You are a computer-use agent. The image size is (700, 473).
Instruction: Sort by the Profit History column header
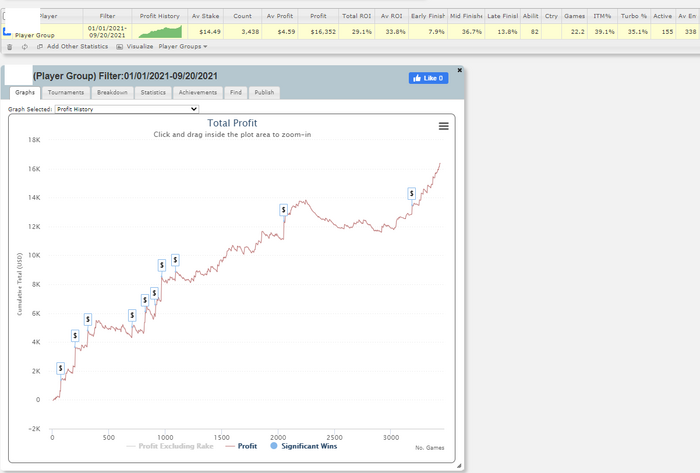click(x=159, y=16)
